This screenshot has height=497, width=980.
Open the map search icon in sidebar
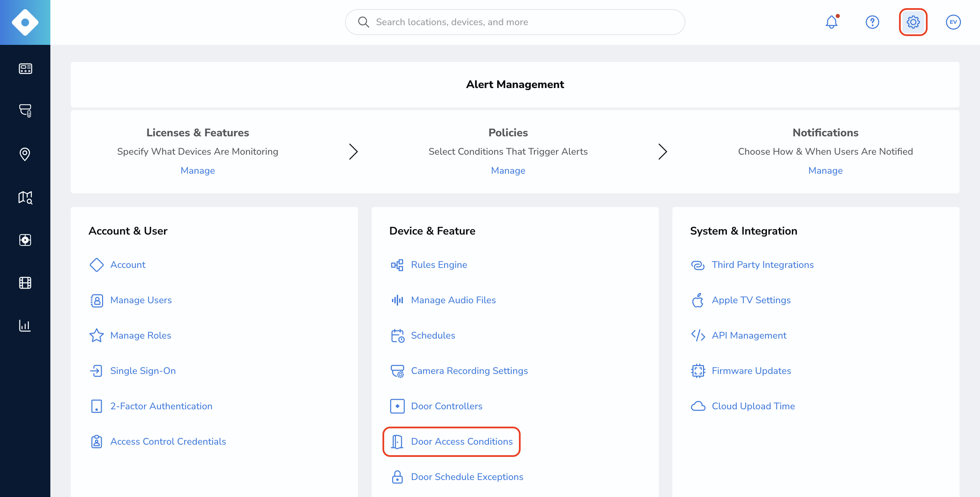(25, 197)
